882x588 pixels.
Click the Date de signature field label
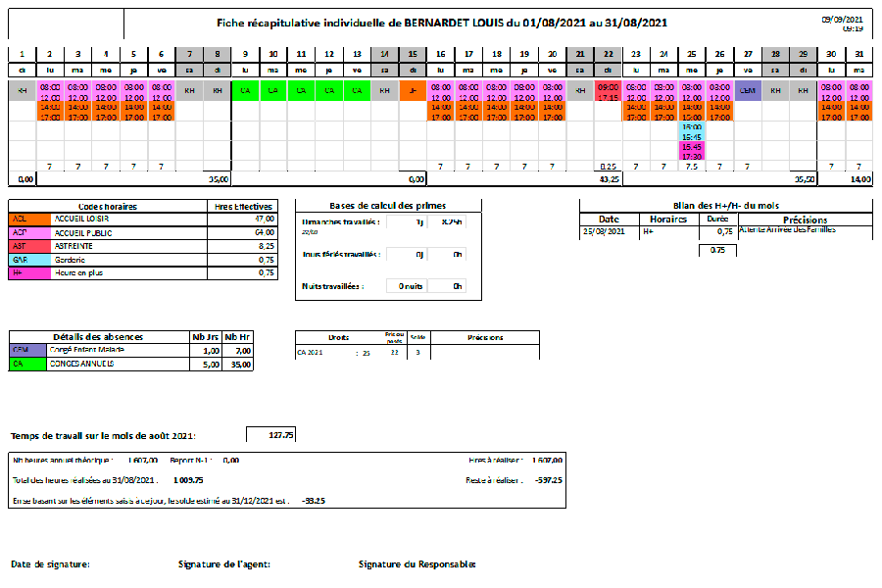tap(50, 563)
